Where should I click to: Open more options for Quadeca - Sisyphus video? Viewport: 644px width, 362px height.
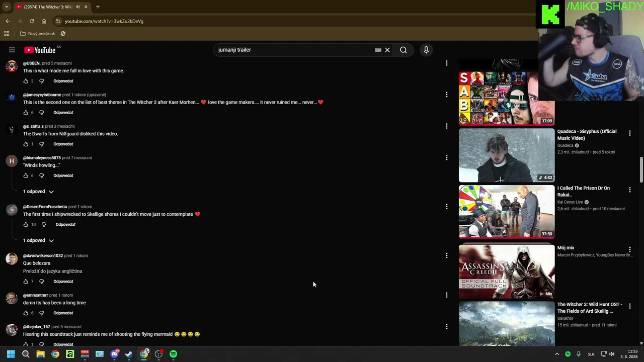[629, 133]
